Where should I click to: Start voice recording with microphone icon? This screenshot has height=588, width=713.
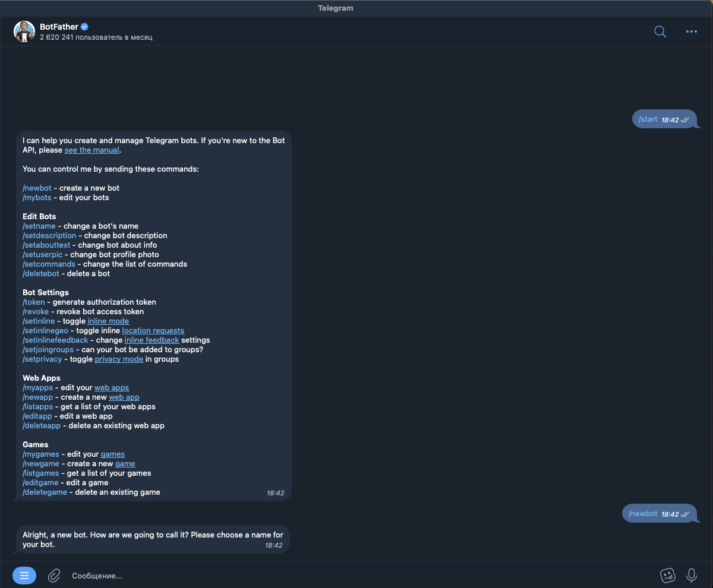coord(692,576)
